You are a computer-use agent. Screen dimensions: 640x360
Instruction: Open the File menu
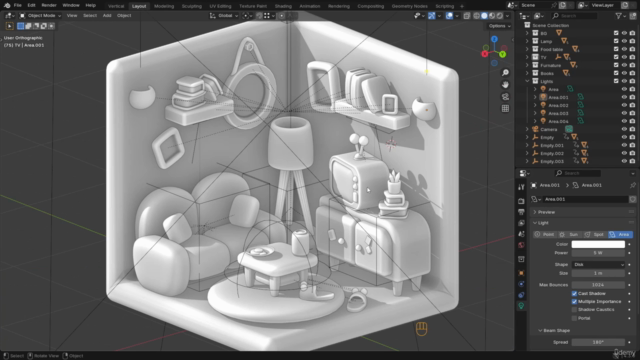[18, 5]
